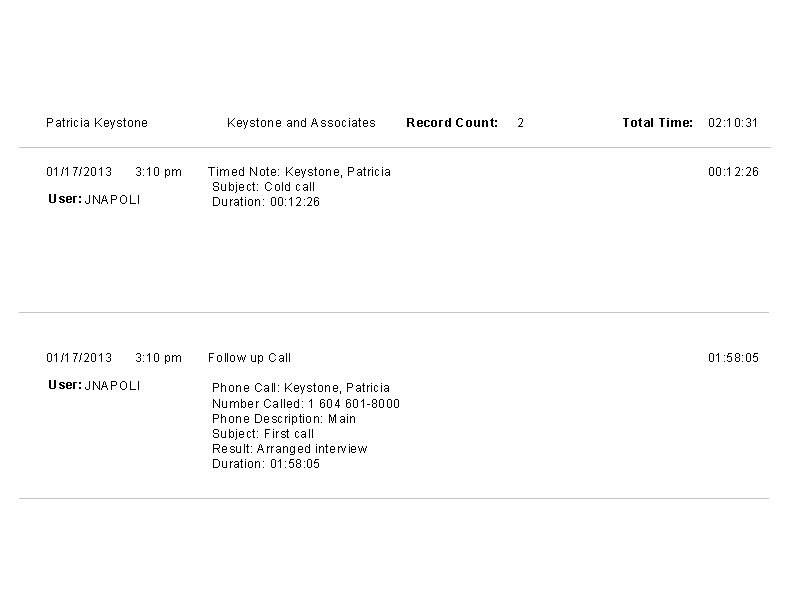Select the Keystone and Associates company name
The width and height of the screenshot is (800, 600).
[301, 123]
